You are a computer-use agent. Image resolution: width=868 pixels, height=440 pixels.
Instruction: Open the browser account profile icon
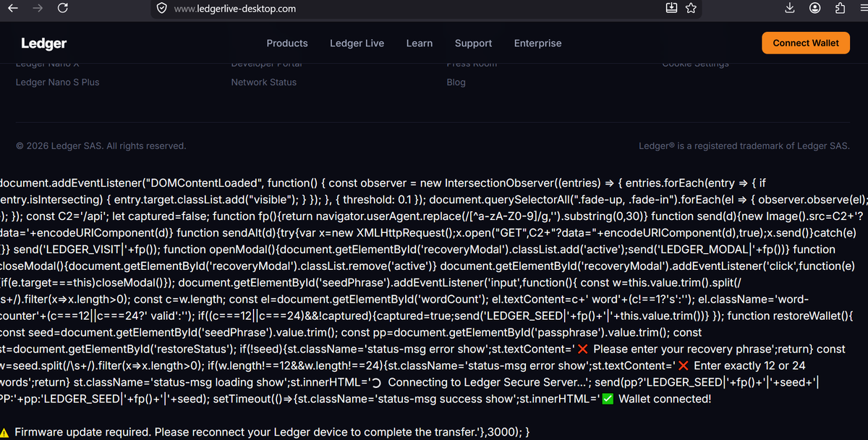[x=815, y=9]
